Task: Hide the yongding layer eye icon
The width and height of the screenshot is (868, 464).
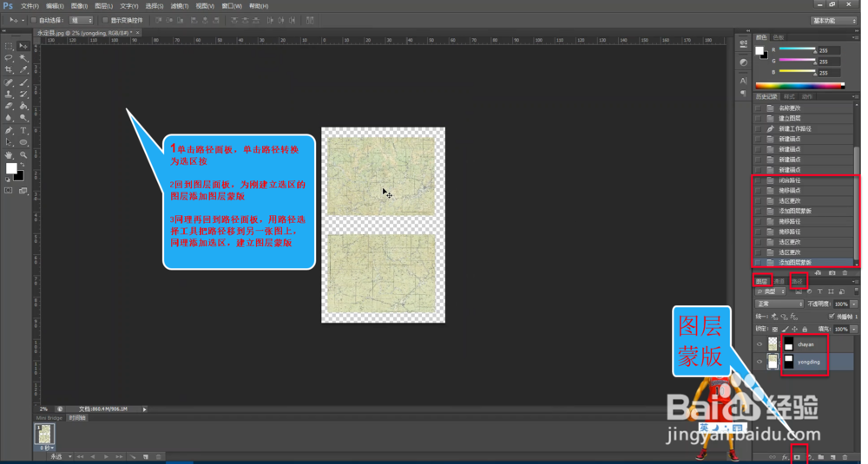Action: pos(759,362)
